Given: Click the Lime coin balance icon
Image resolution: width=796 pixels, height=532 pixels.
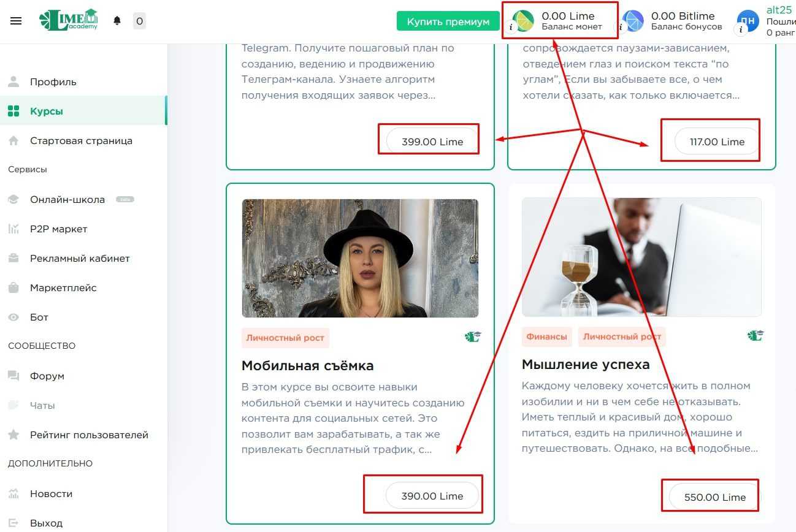Looking at the screenshot, I should (x=524, y=21).
